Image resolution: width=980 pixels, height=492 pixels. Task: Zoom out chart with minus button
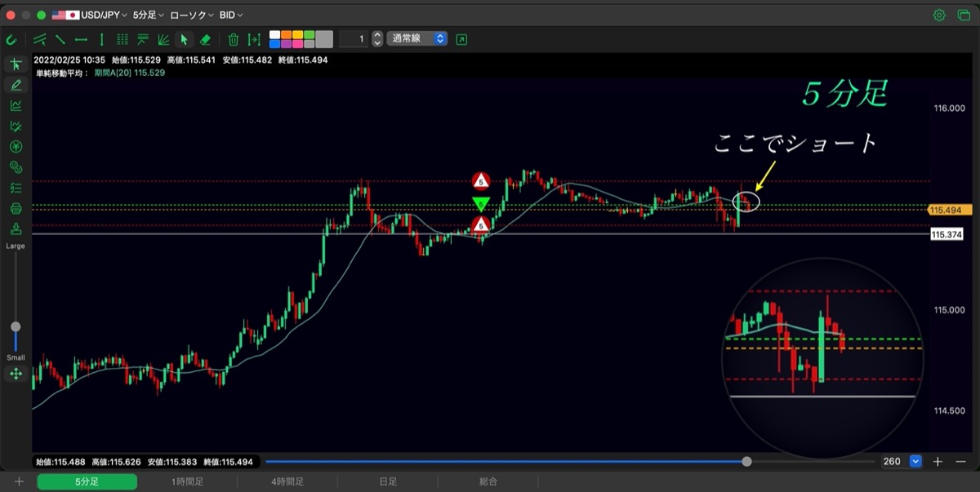pos(960,462)
